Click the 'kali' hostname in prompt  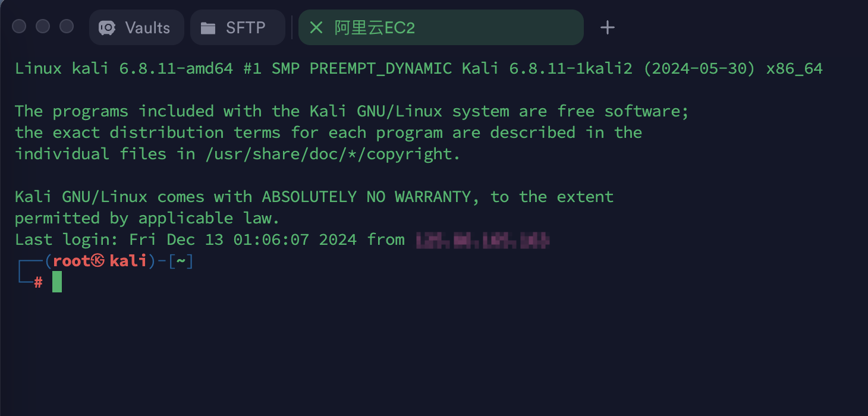(x=128, y=261)
